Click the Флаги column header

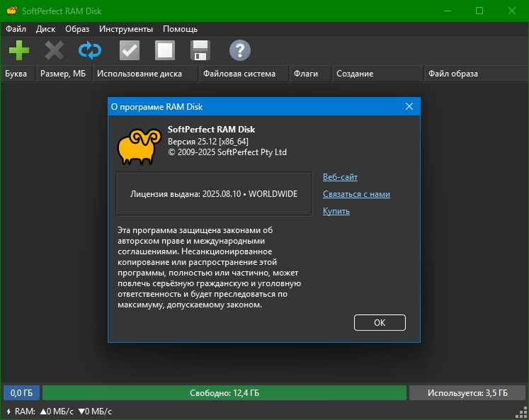coord(310,74)
